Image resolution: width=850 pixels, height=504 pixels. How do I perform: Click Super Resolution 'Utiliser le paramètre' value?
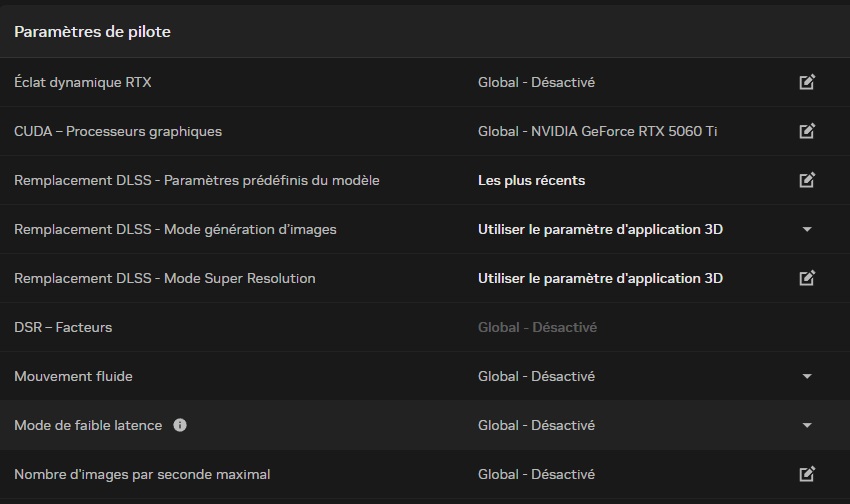pyautogui.click(x=600, y=279)
